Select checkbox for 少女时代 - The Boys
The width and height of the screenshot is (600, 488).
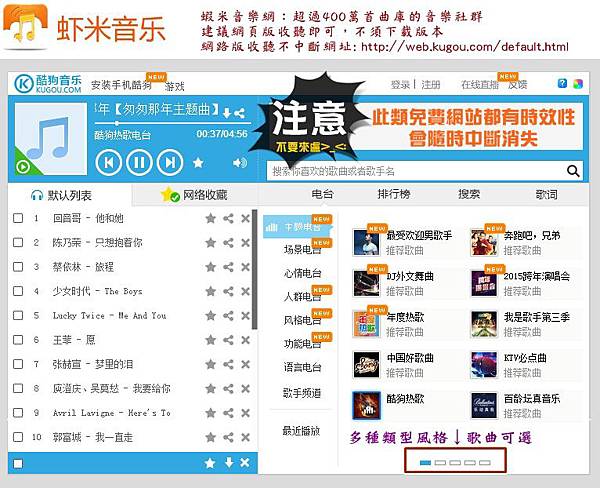[18, 291]
